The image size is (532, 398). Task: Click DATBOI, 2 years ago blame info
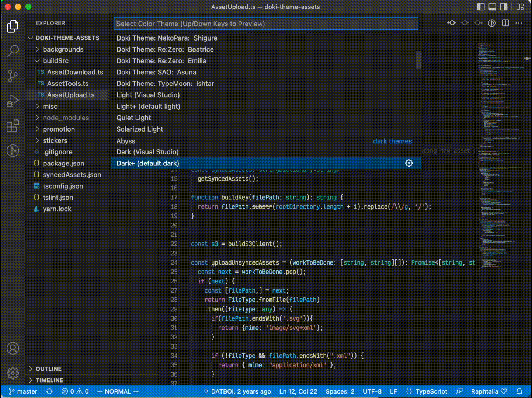(237, 391)
